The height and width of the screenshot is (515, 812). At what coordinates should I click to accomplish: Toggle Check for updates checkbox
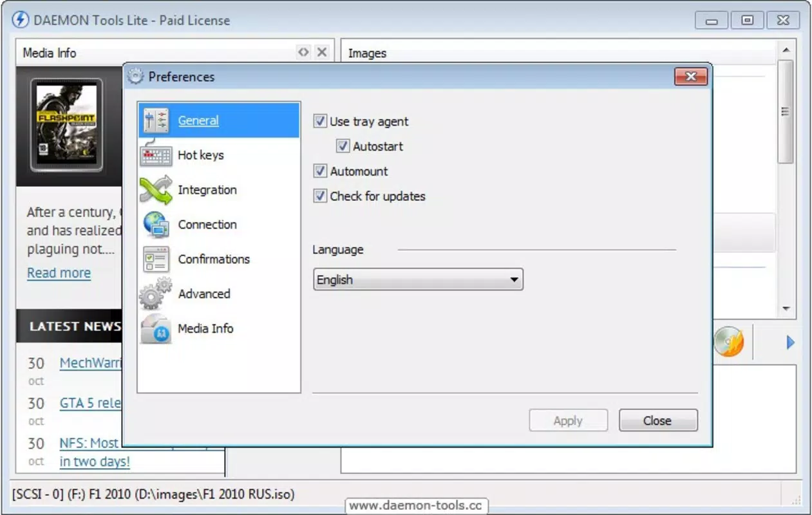point(320,196)
